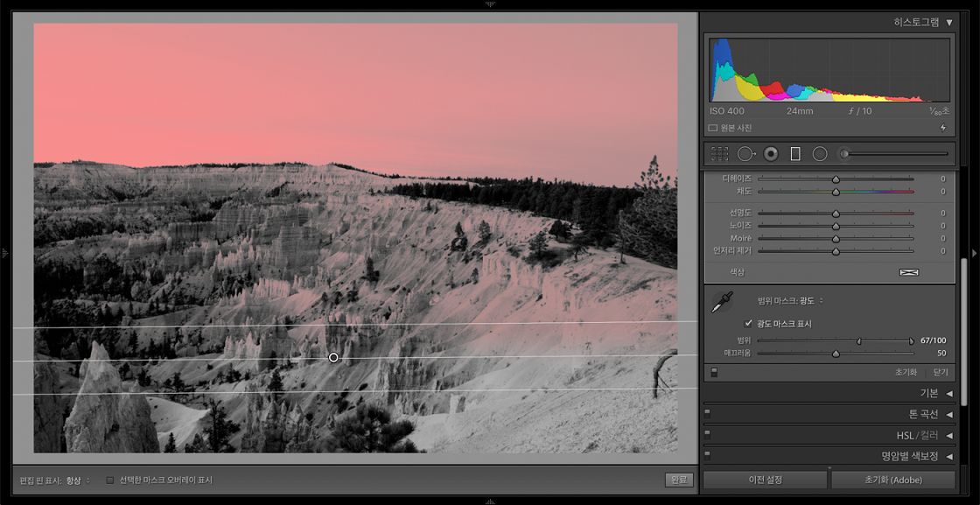
Task: Click 닫기 to close filter panel
Action: tap(940, 372)
